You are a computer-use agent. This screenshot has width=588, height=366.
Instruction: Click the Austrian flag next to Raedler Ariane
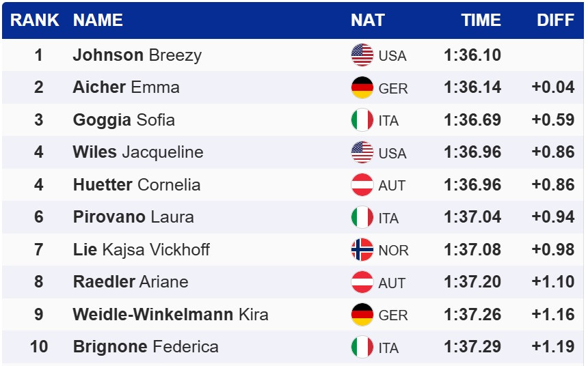click(x=362, y=282)
